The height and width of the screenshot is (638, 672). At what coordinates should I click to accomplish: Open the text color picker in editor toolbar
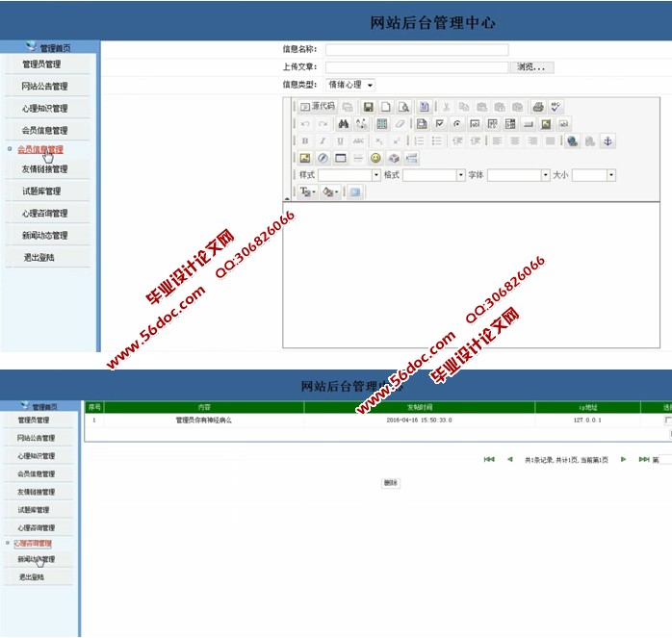point(307,192)
